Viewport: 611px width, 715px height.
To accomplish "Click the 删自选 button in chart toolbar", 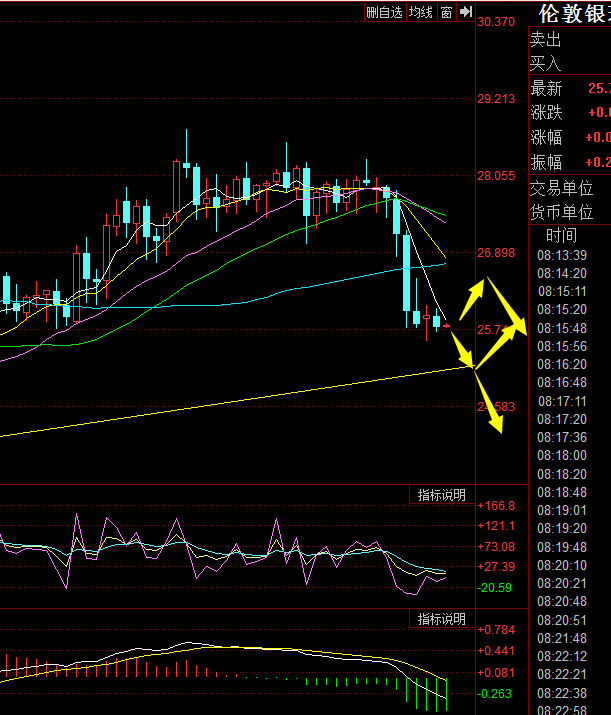I will click(x=384, y=12).
